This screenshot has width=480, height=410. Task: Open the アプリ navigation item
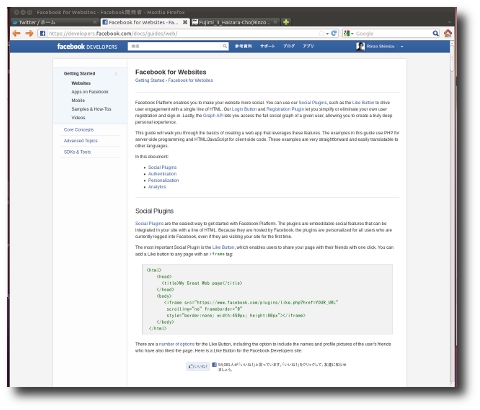coord(308,46)
